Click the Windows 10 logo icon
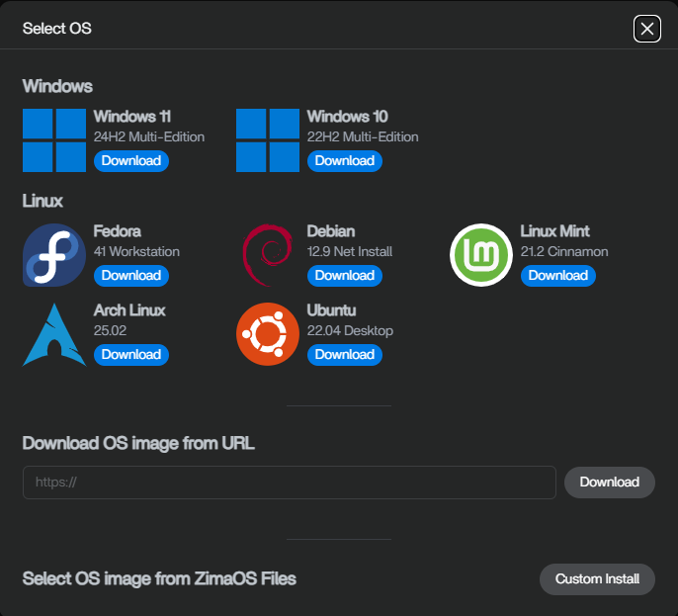678x616 pixels. 268,140
